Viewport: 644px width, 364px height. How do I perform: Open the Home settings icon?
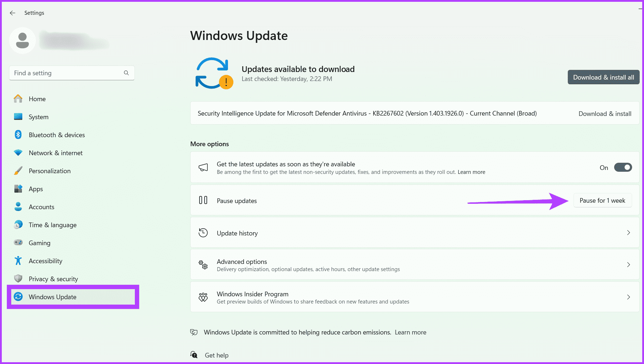(x=18, y=99)
